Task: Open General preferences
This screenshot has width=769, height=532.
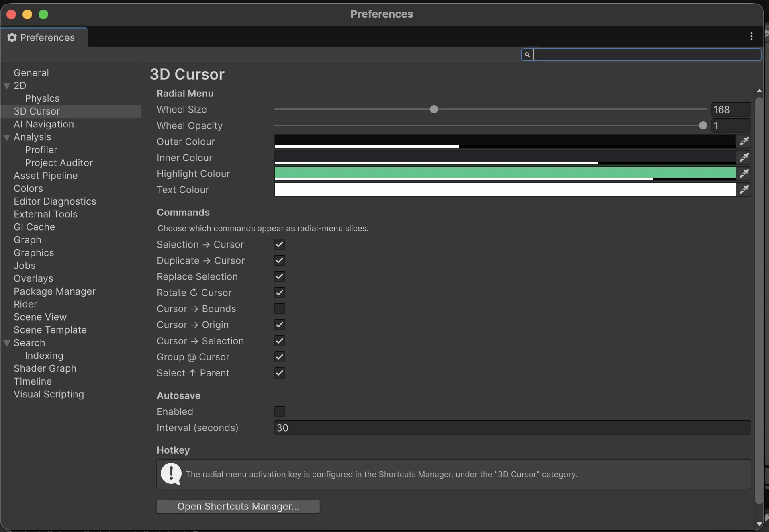Action: (31, 73)
